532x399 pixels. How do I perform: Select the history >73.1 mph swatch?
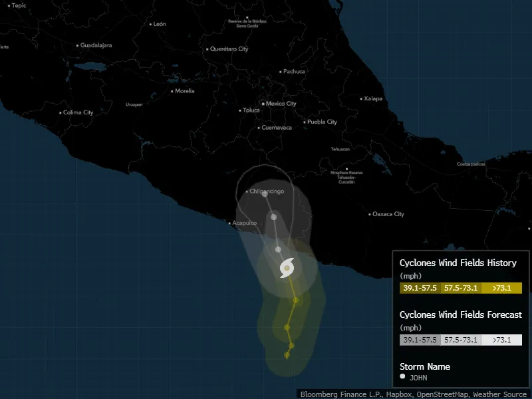point(501,288)
